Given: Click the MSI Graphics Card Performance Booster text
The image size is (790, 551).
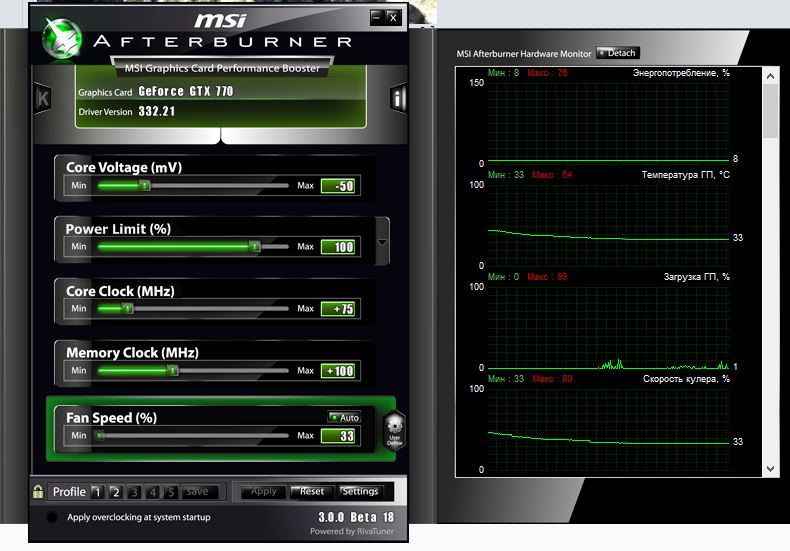Looking at the screenshot, I should tap(222, 68).
